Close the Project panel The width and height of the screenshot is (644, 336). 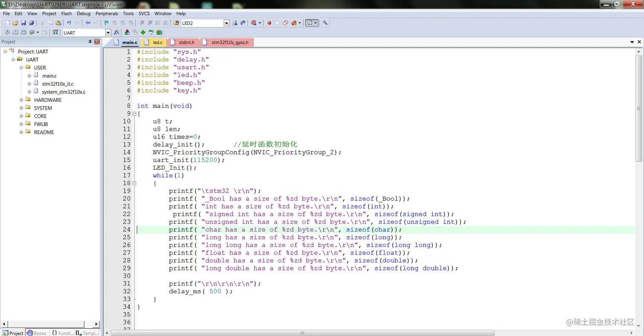coord(97,42)
